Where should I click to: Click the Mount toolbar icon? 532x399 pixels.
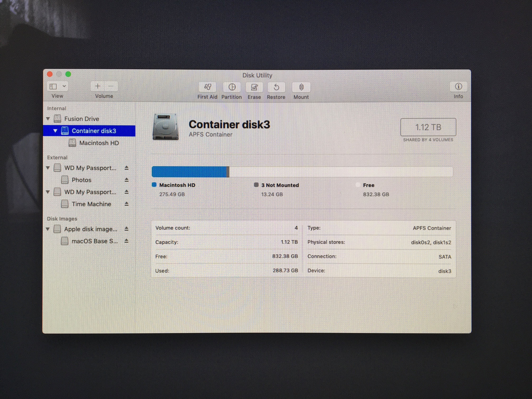[301, 87]
